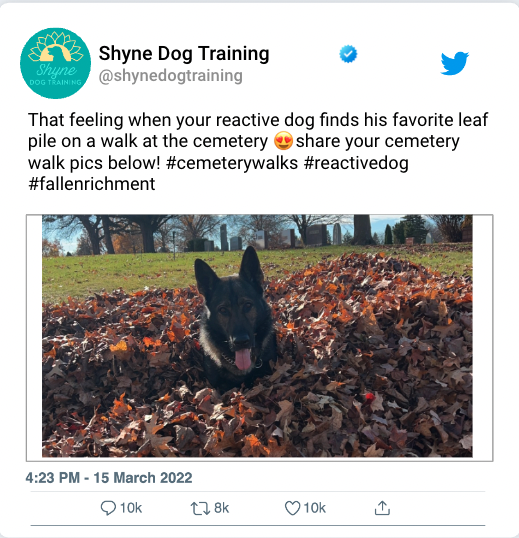
Task: Open replies via the comment bubble icon
Action: coord(108,508)
